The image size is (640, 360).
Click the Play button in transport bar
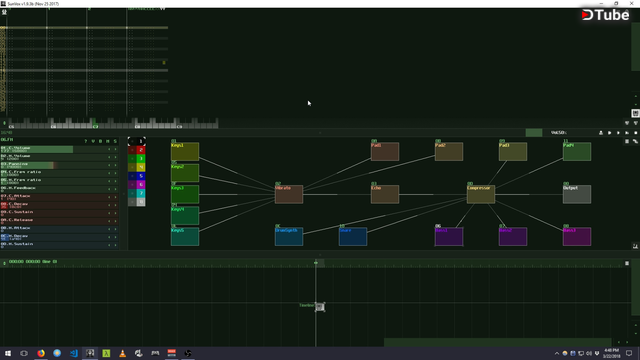pos(609,133)
